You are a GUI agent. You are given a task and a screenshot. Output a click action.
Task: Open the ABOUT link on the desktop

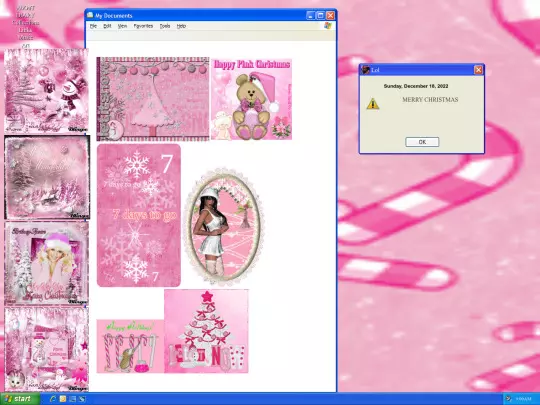(x=26, y=8)
